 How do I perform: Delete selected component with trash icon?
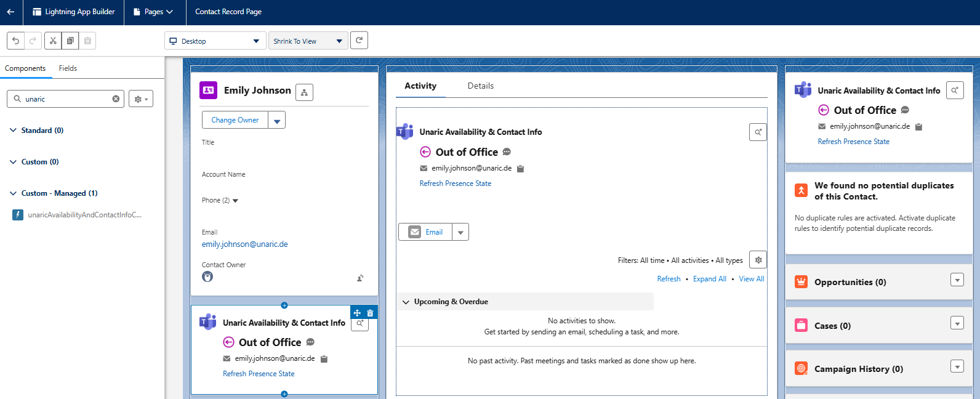(x=370, y=313)
